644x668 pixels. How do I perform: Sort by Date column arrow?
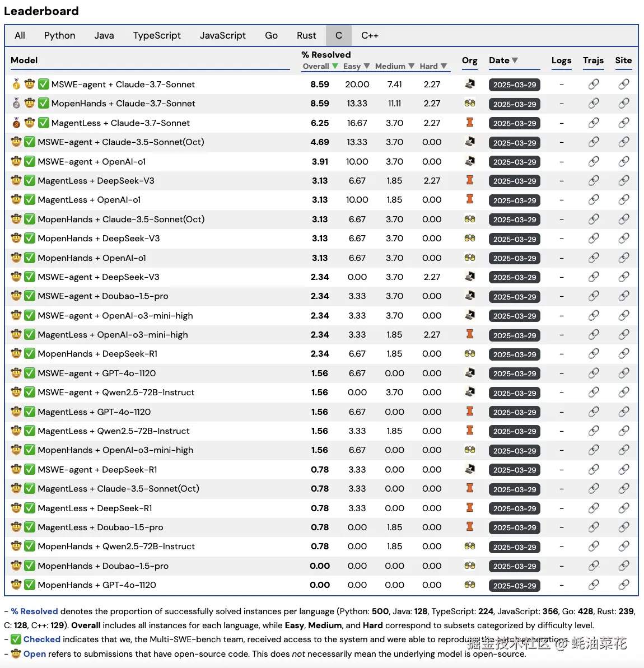pyautogui.click(x=515, y=60)
